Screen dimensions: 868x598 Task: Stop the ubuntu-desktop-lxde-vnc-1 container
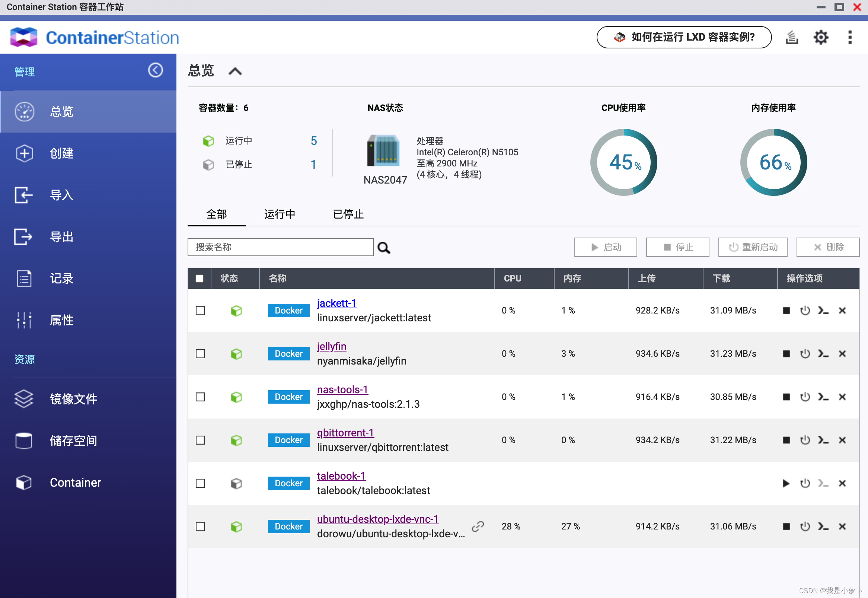click(x=786, y=527)
